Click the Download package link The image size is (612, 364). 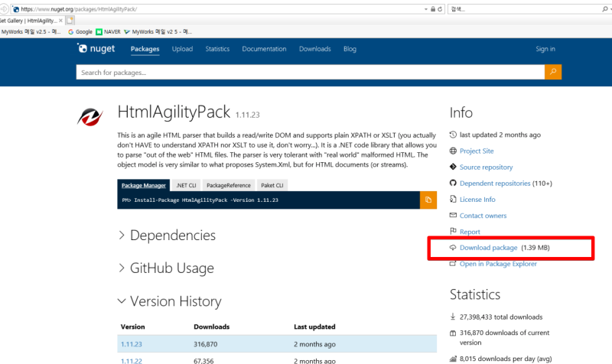coord(488,247)
